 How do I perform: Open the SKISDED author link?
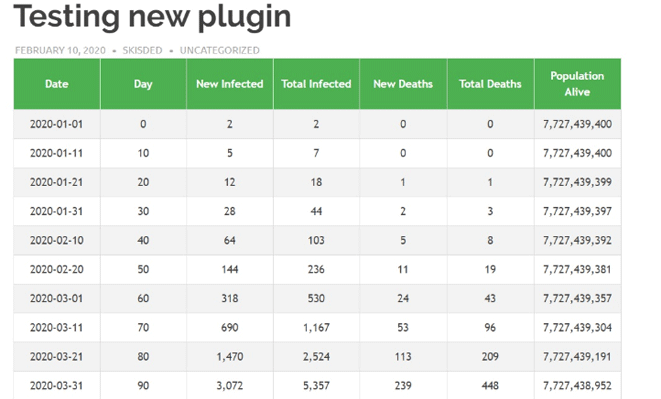142,50
